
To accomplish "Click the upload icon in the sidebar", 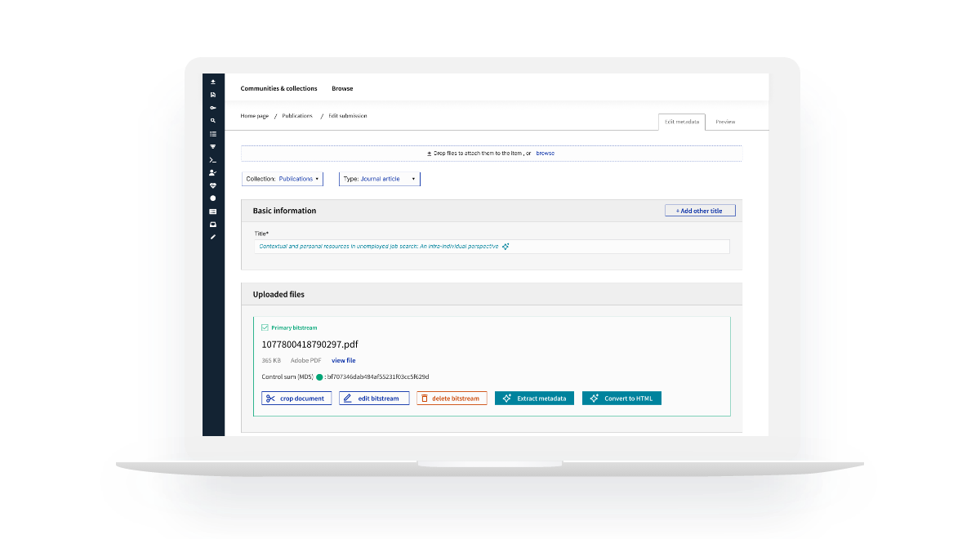I will pyautogui.click(x=213, y=82).
